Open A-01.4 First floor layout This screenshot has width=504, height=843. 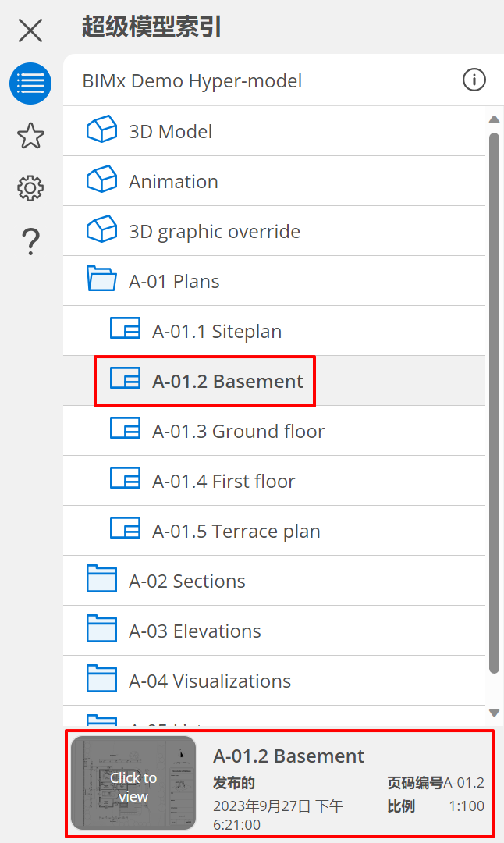pyautogui.click(x=223, y=481)
